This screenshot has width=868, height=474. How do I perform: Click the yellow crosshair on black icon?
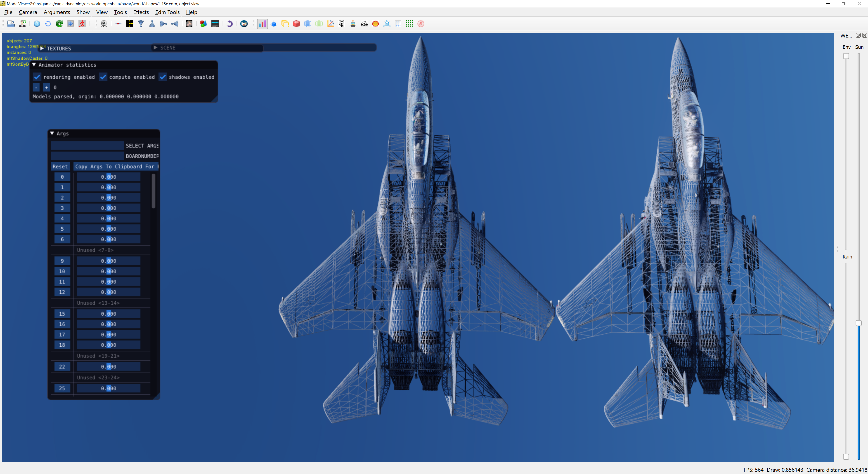(129, 24)
